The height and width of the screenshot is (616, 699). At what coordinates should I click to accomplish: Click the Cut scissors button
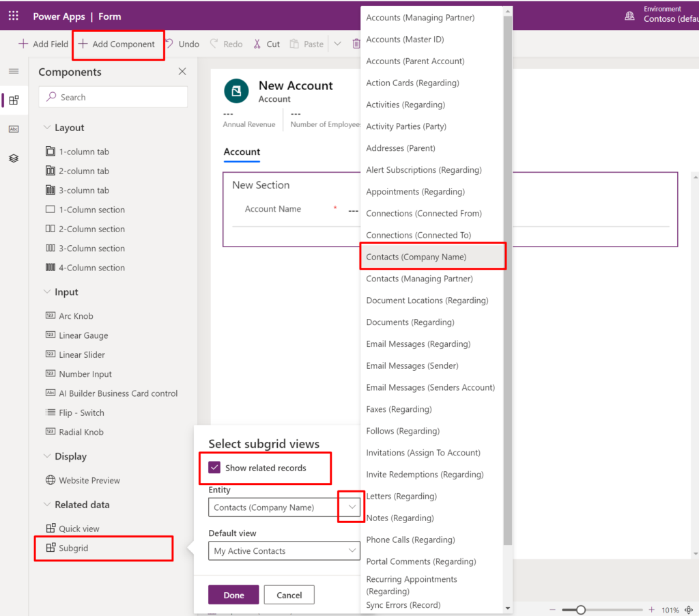(x=267, y=44)
